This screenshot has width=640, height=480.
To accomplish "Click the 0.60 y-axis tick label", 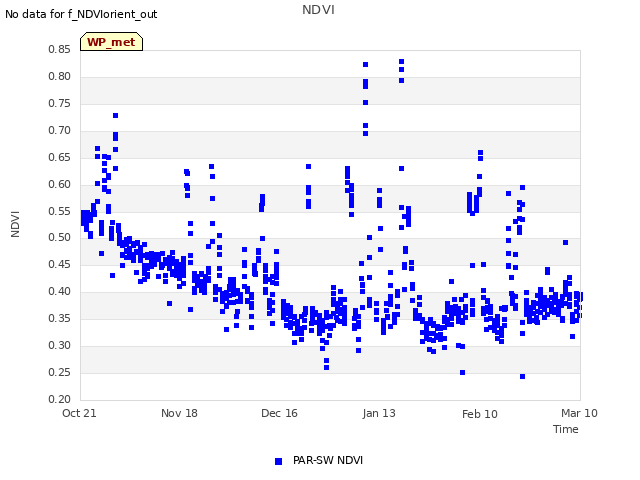I will [x=60, y=184].
